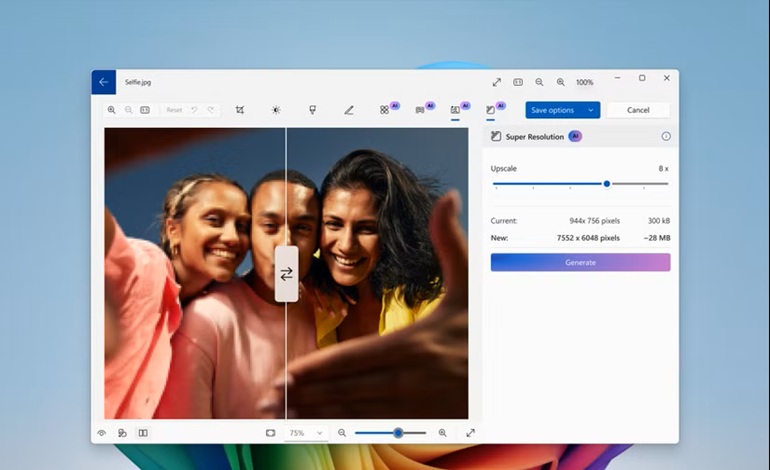Toggle side-by-side compare view
Viewport: 770px width, 470px height.
click(143, 433)
